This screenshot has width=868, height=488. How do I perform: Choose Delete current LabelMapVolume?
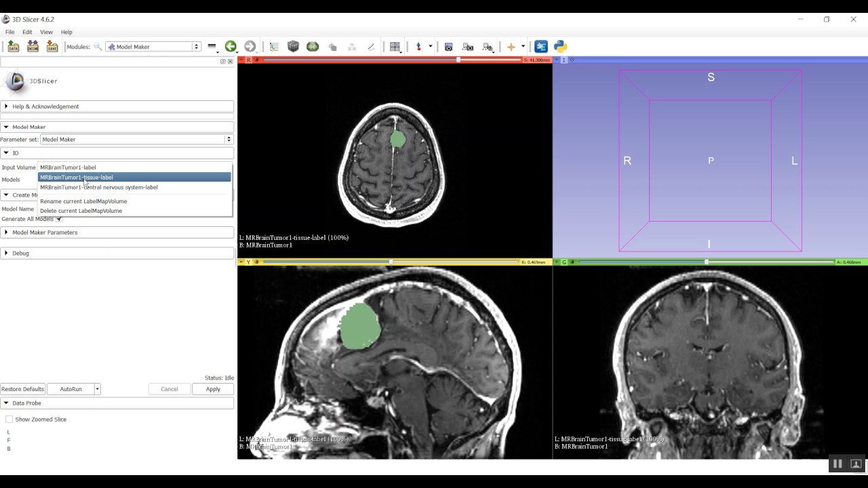pos(134,211)
